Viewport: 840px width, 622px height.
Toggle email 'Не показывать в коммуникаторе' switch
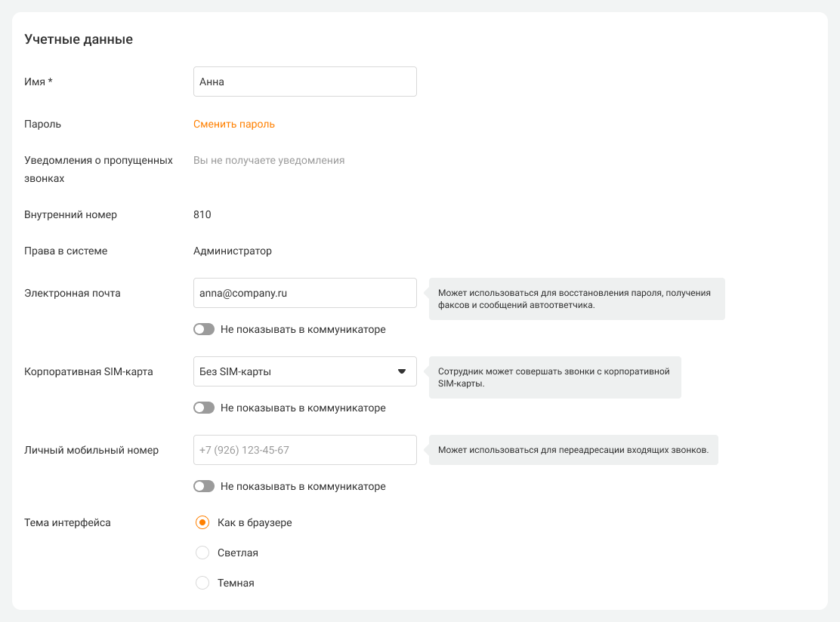click(204, 330)
